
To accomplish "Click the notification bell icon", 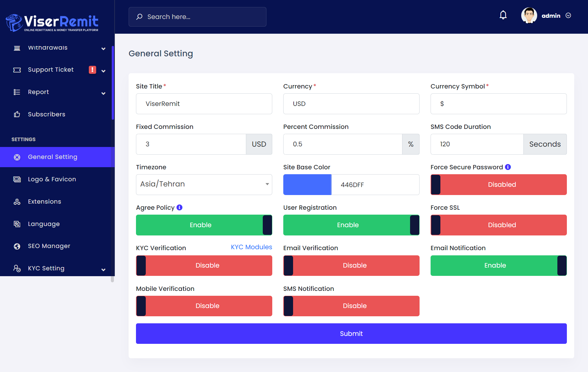I will (503, 15).
